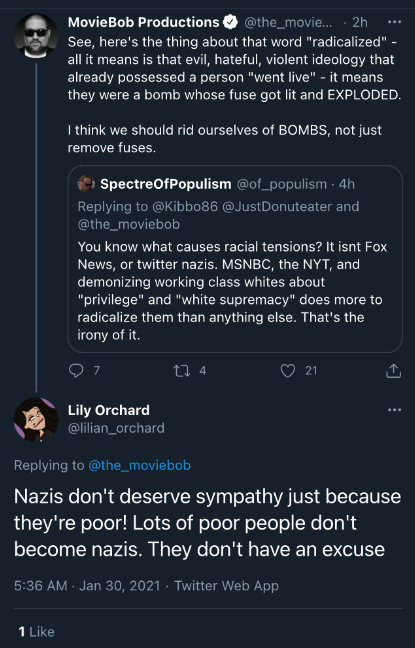Open the 2h timestamp on MovieBob tweet
The height and width of the screenshot is (648, 415).
[x=360, y=22]
